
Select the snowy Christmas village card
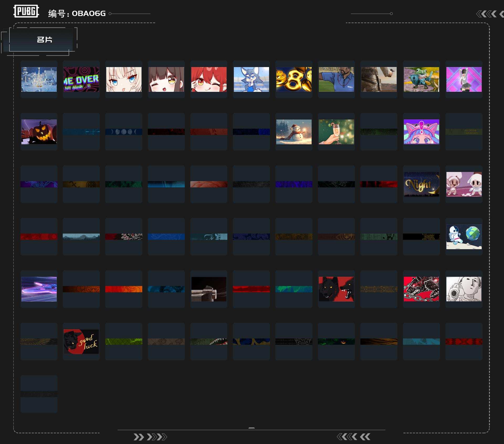tap(39, 79)
